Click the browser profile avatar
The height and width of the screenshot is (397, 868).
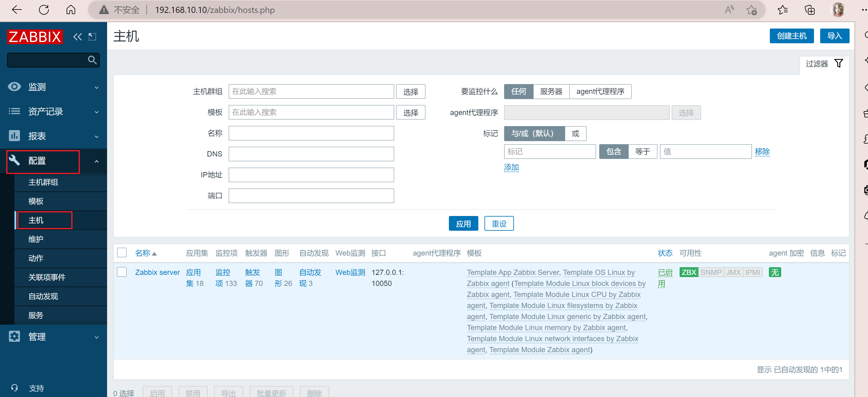pos(838,10)
